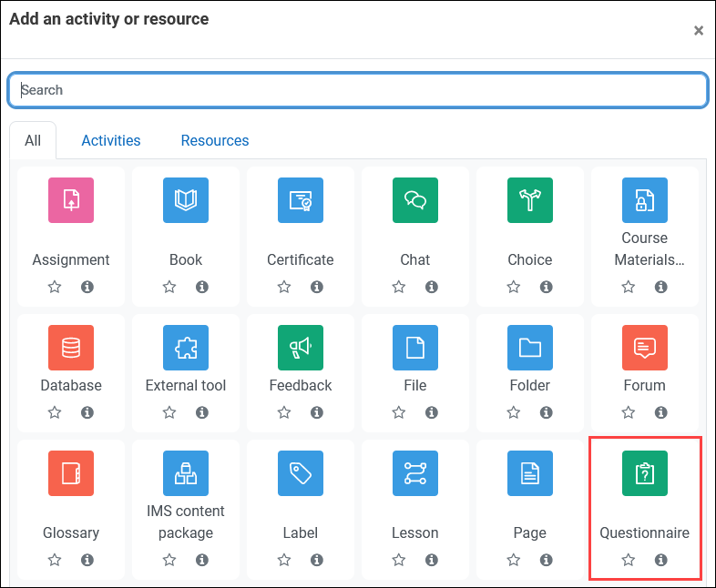This screenshot has height=588, width=716.
Task: Star the Glossary activity
Action: 55,560
